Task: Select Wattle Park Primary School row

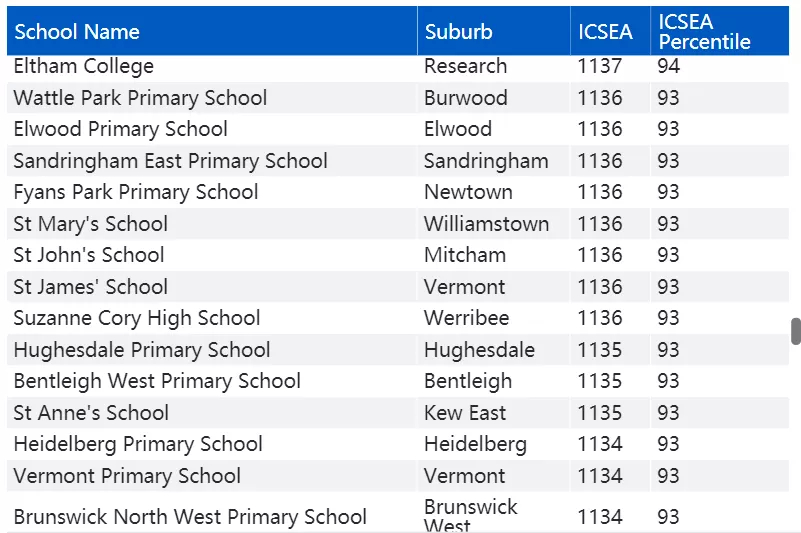Action: 398,98
